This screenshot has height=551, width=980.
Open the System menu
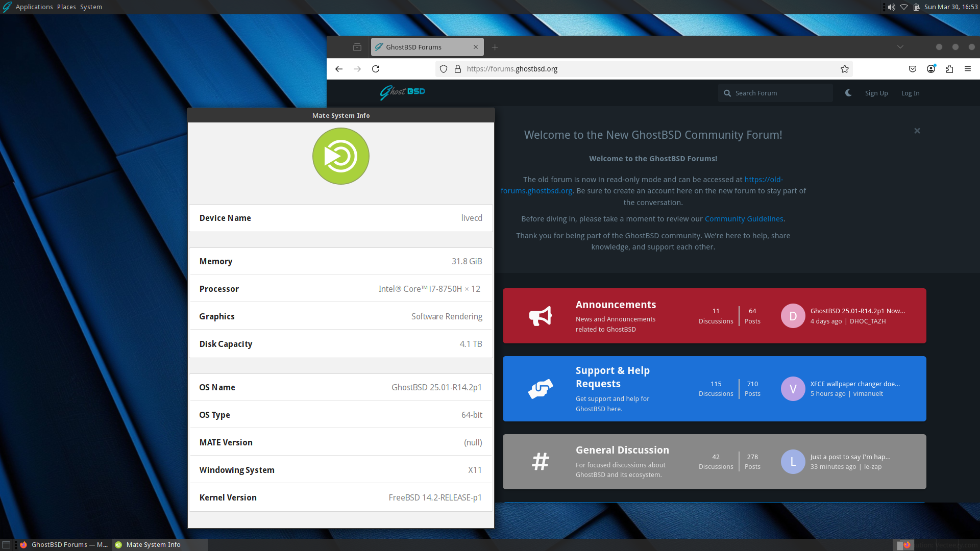coord(91,7)
